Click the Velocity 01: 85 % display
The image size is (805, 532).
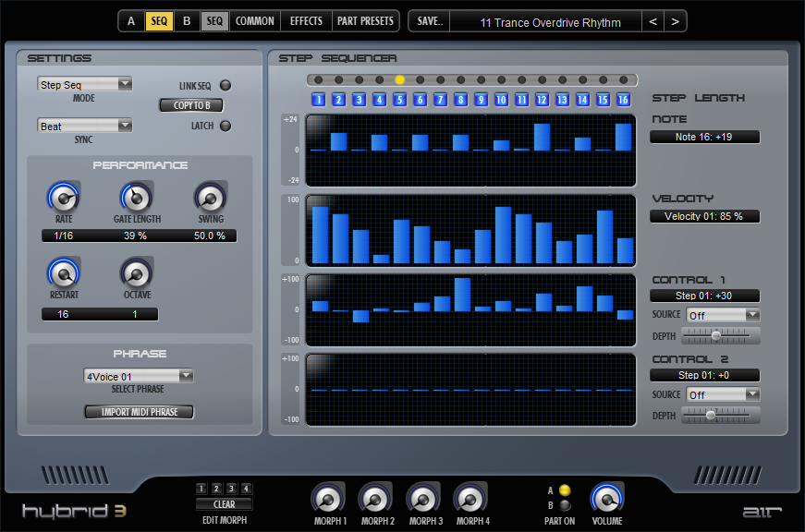point(704,216)
